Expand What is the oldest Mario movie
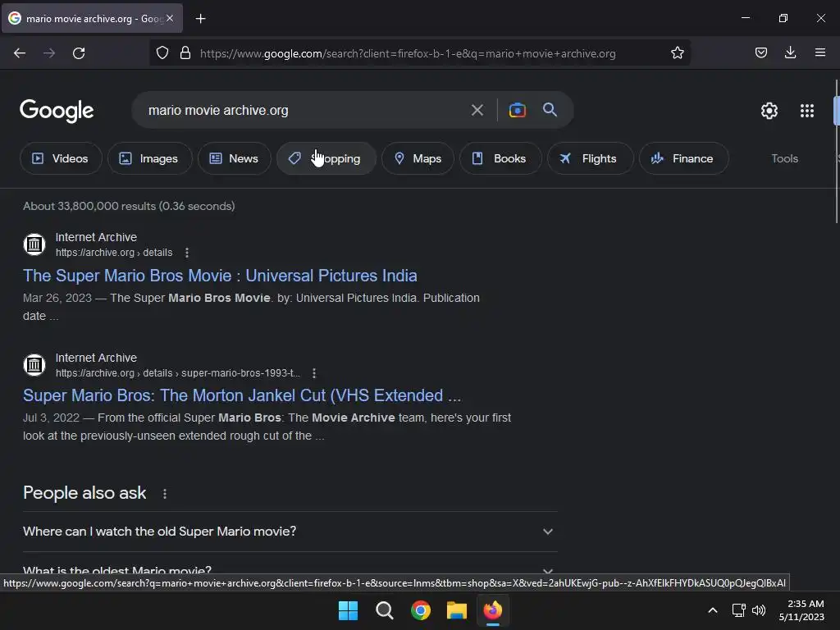Screen dimensions: 840x630 point(290,571)
